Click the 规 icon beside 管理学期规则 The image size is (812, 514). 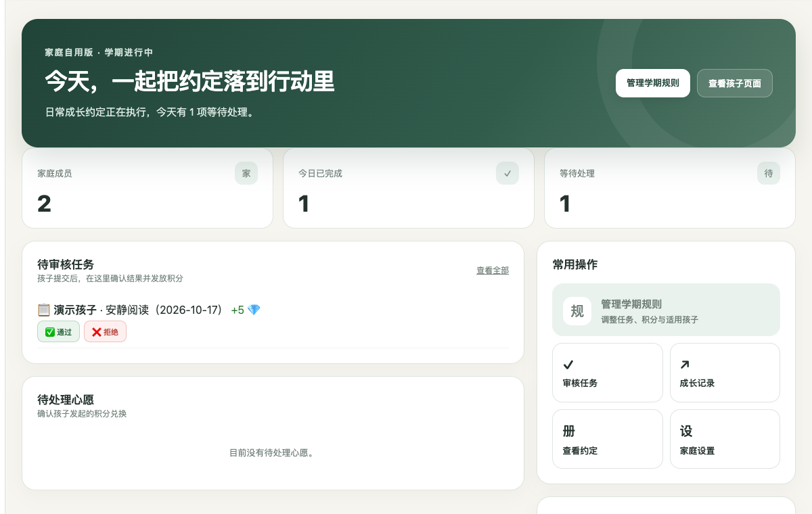pyautogui.click(x=577, y=311)
